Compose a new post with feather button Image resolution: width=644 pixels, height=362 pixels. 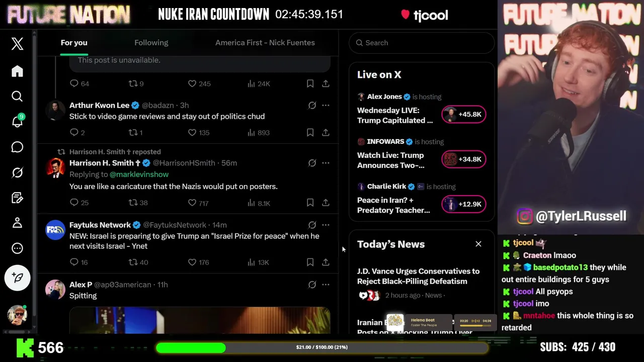pyautogui.click(x=17, y=278)
